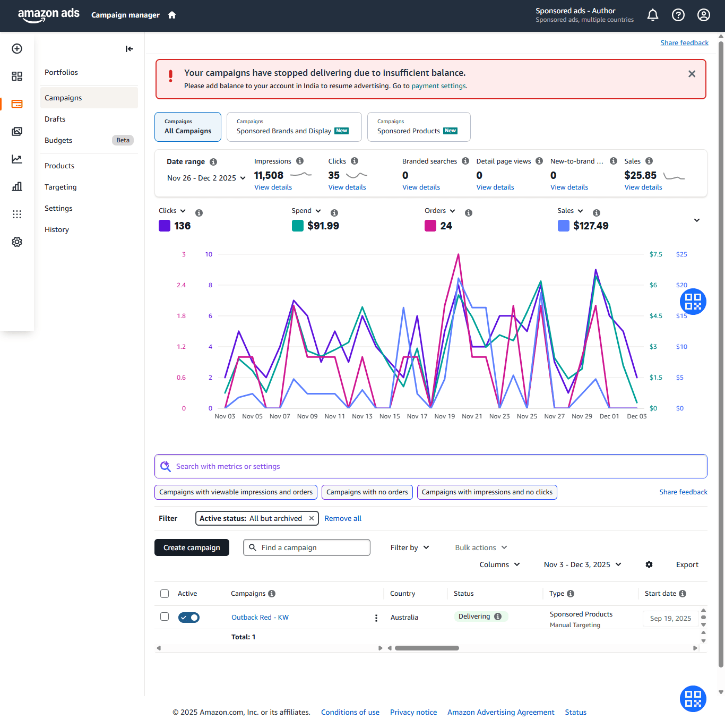725x728 pixels.
Task: Switch to All Campaigns tab
Action: (x=188, y=127)
